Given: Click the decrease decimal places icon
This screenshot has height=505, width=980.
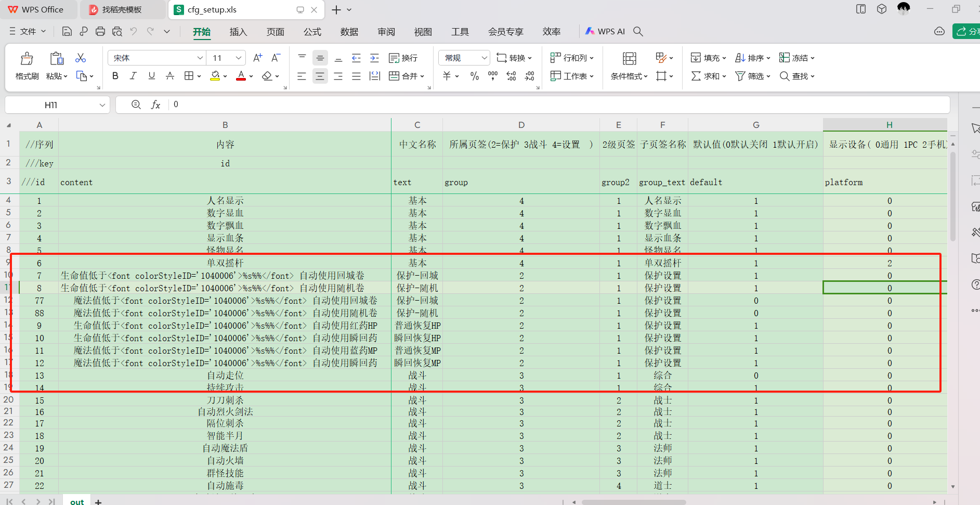Looking at the screenshot, I should 529,76.
